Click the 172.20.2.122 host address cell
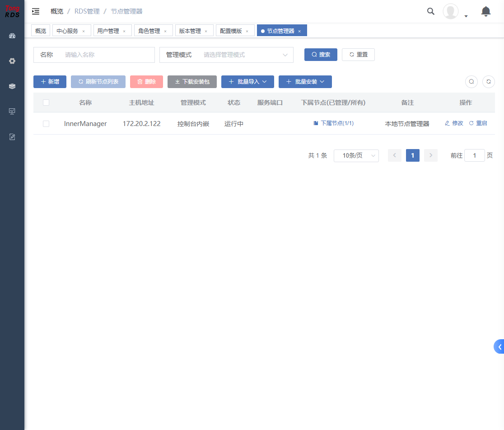 [x=142, y=124]
